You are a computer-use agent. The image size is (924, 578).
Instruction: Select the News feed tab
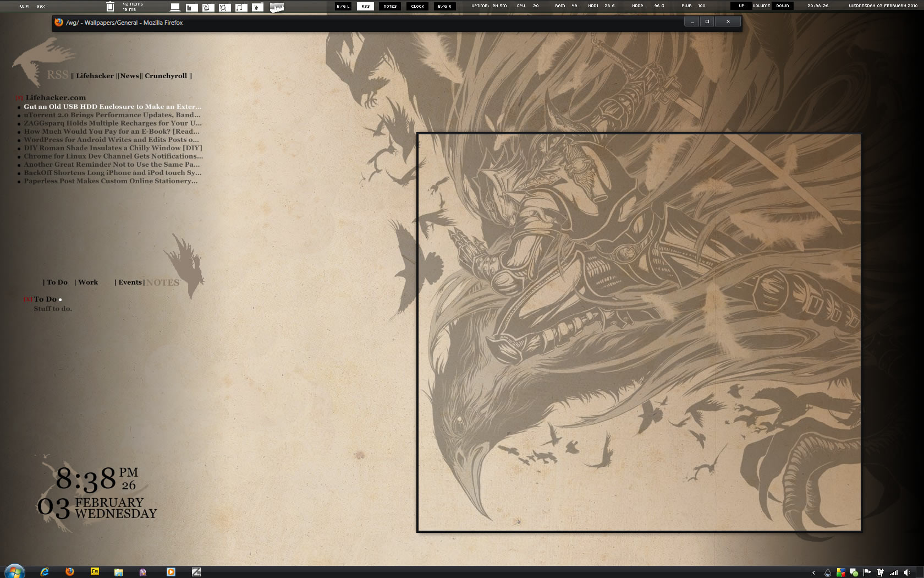(x=129, y=76)
